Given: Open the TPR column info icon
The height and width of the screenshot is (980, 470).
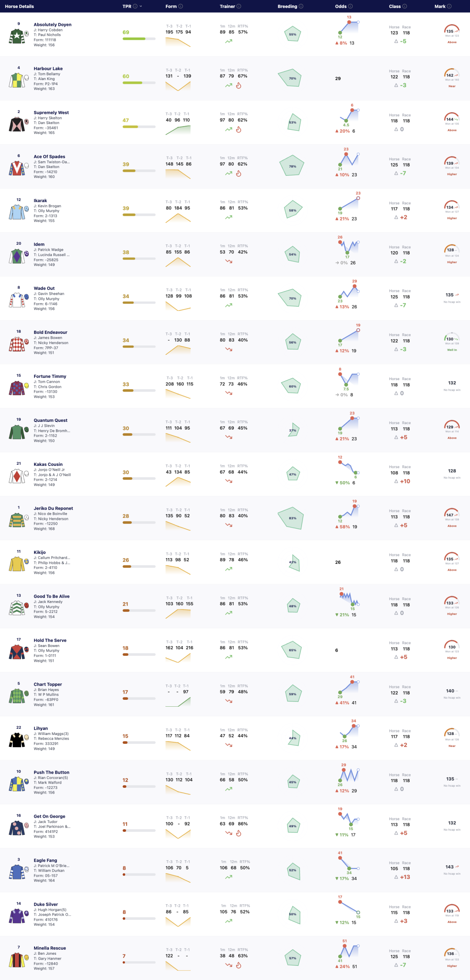Looking at the screenshot, I should pos(135,6).
